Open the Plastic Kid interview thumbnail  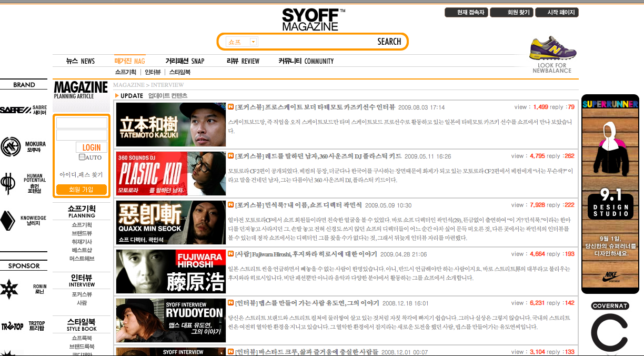coord(170,174)
